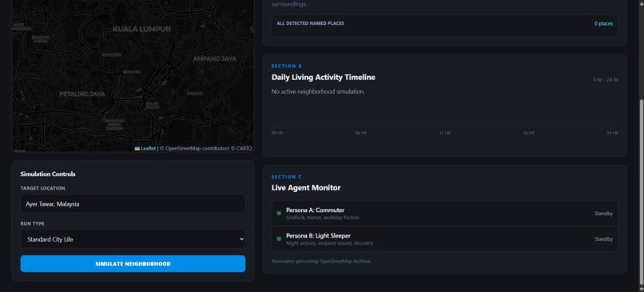Screen dimensions: 644x292
Task: Click the Ampang Jaya label on map
Action: [215, 59]
